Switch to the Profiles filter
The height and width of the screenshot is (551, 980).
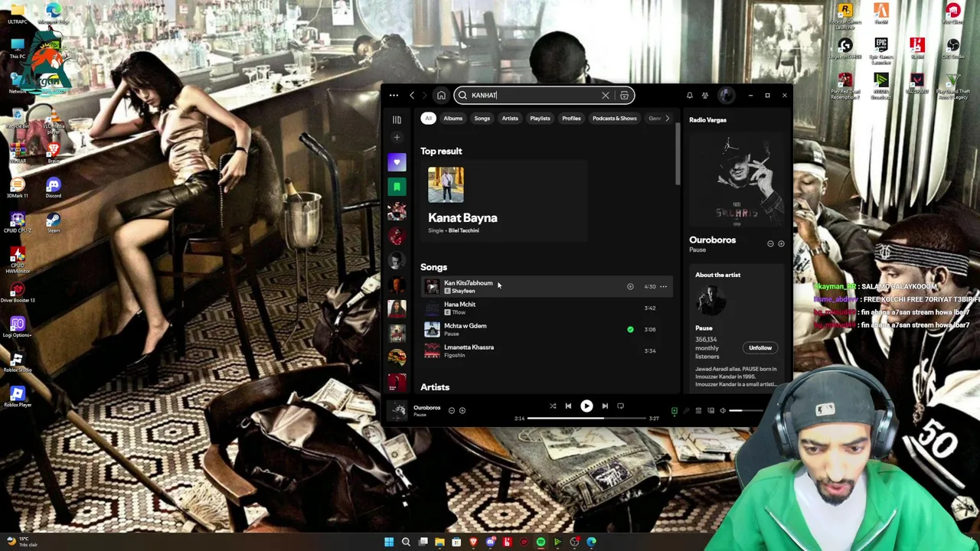(x=571, y=119)
